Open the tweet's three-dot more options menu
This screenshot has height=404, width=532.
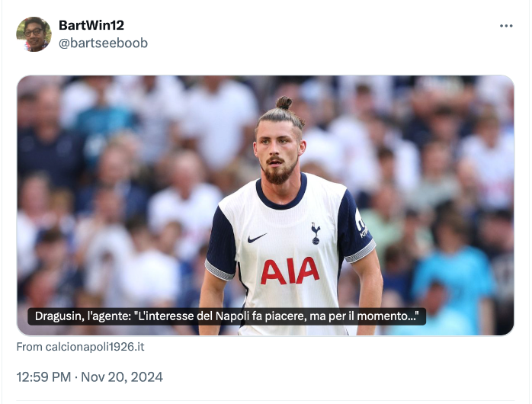(x=506, y=26)
